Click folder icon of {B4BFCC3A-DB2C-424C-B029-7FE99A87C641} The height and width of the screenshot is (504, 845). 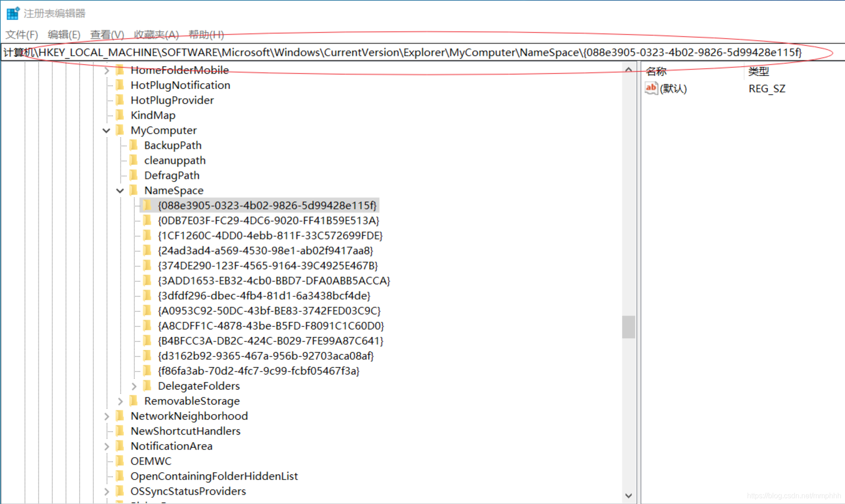click(x=147, y=340)
